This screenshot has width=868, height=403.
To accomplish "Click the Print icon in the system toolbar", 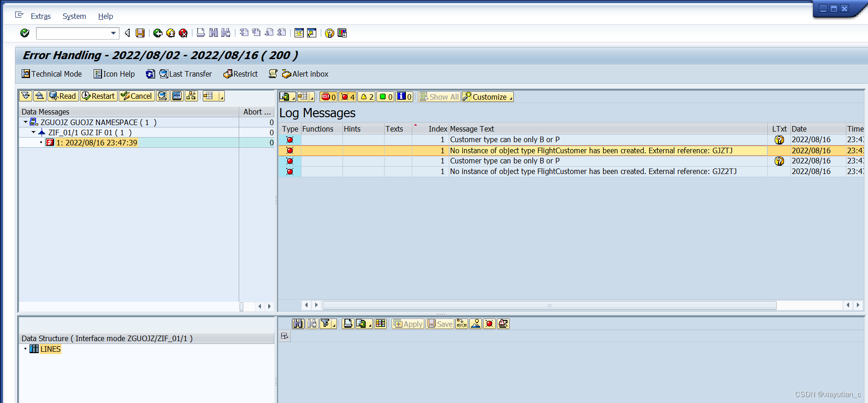I will click(x=200, y=33).
